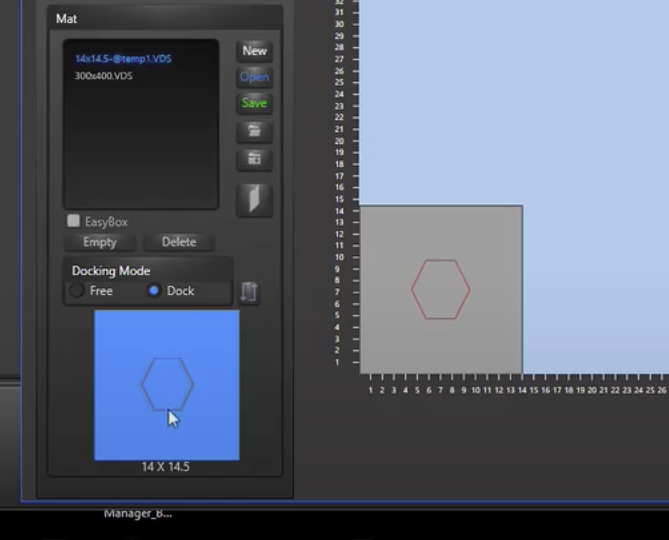669x540 pixels.
Task: Click the tall door-shaped panel icon
Action: tap(254, 199)
